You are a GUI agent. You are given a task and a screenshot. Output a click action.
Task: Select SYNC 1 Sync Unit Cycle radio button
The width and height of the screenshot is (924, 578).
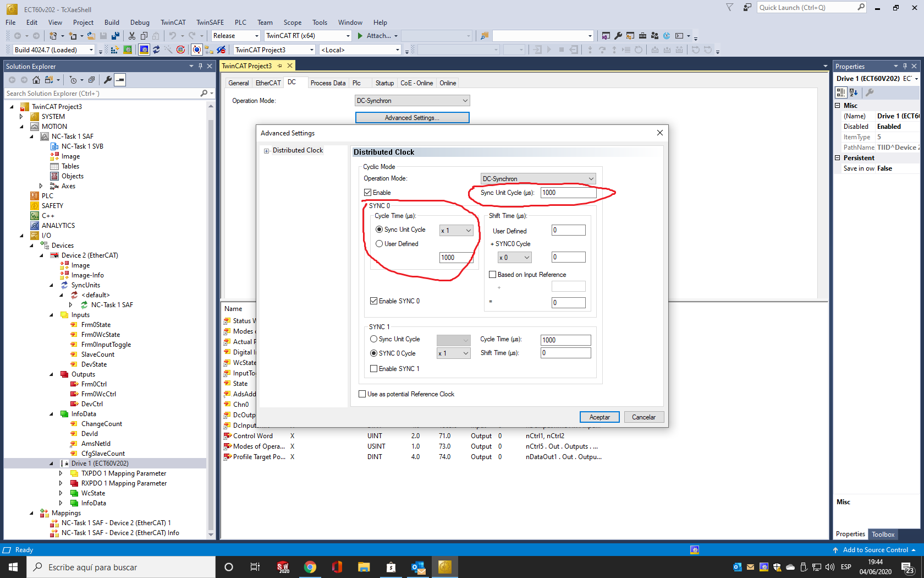tap(373, 339)
